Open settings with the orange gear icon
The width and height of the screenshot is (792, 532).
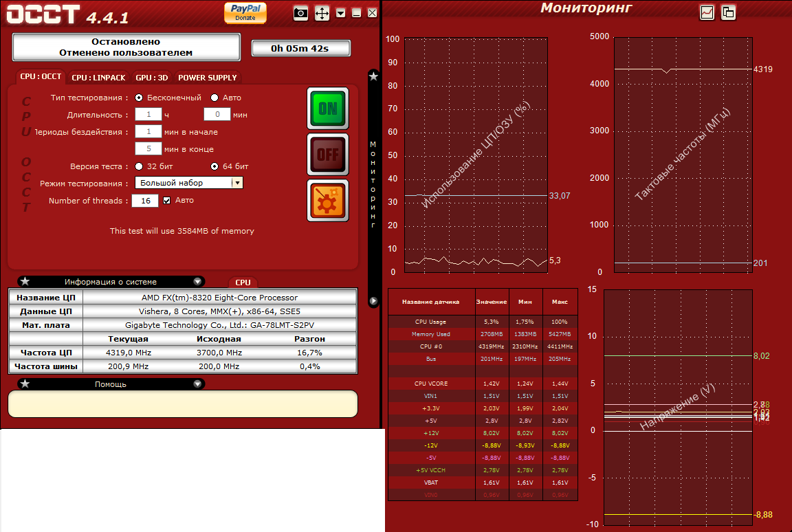click(328, 201)
